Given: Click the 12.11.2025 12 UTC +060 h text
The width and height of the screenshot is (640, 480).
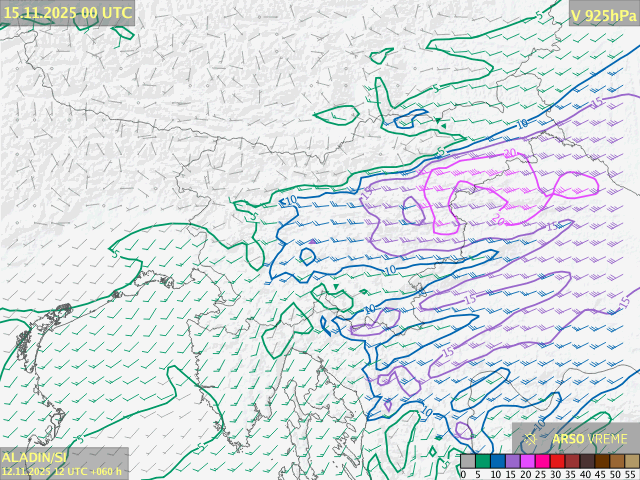Looking at the screenshot, I should coord(62,470).
